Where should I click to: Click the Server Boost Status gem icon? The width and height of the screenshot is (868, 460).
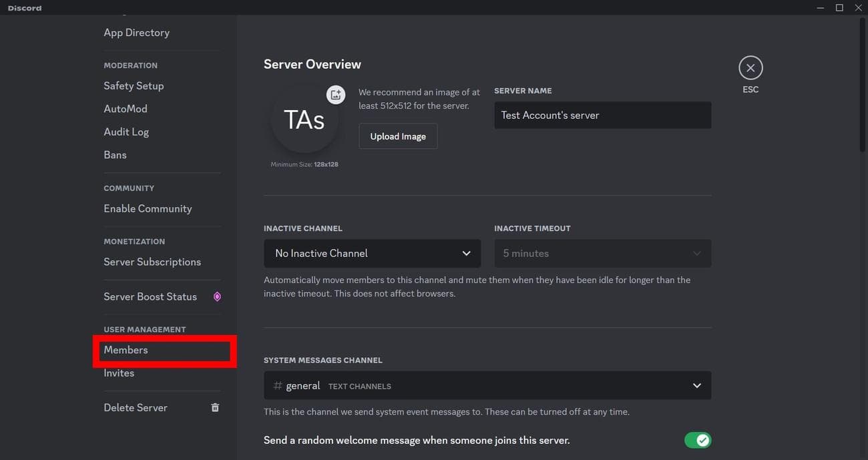click(x=216, y=297)
